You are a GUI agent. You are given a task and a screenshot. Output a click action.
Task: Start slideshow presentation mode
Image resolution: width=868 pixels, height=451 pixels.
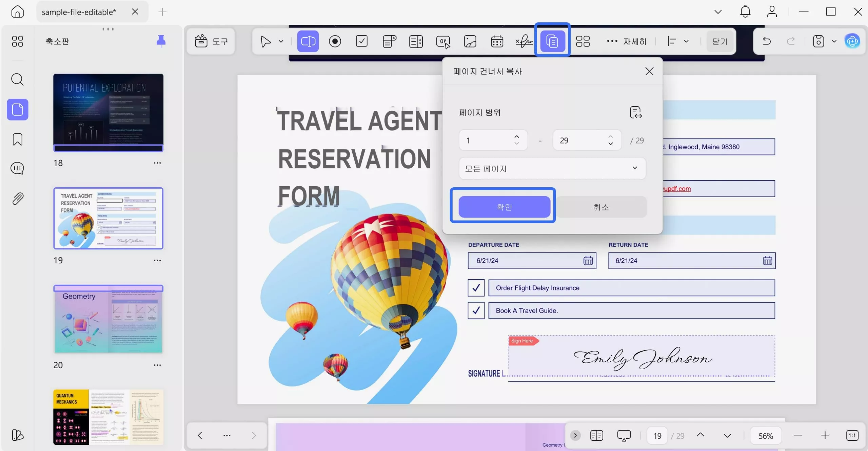(x=624, y=435)
